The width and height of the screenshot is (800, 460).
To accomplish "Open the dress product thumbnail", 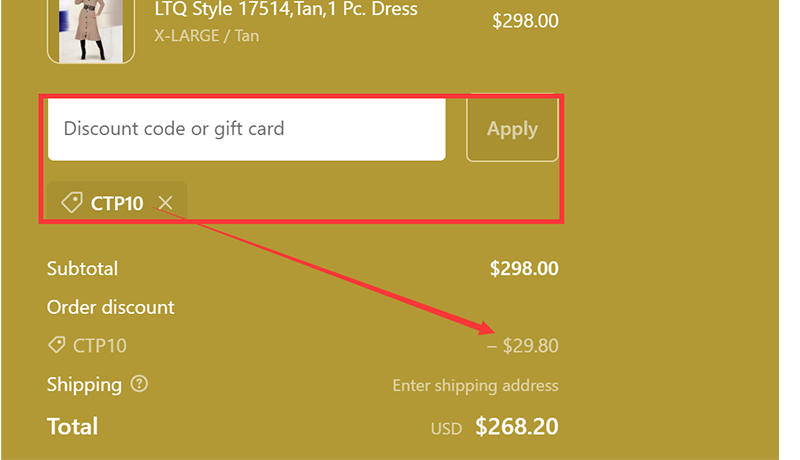I will [x=91, y=30].
